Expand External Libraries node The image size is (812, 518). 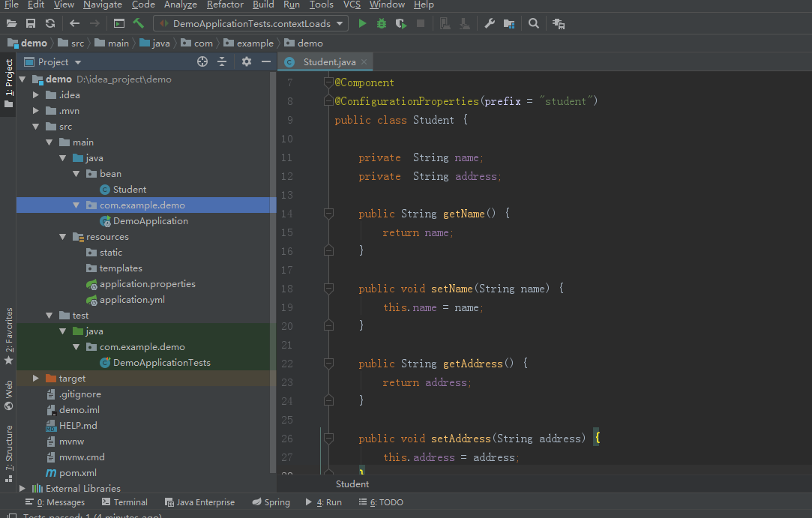(22, 488)
